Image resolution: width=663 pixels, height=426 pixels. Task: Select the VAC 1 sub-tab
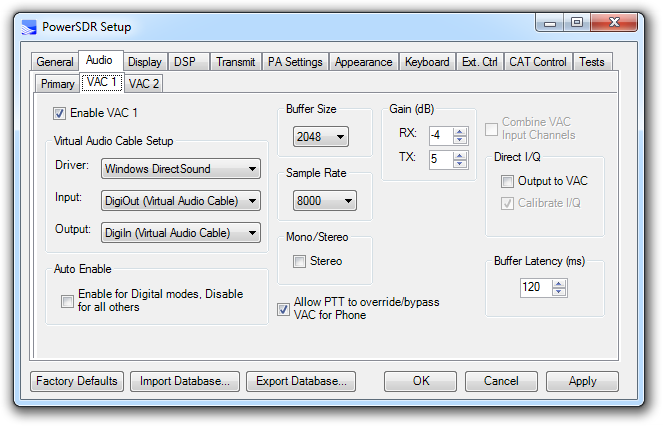(101, 82)
